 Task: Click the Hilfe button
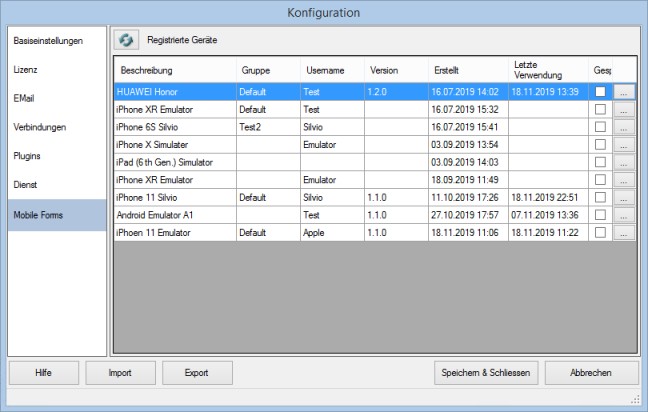pos(44,373)
